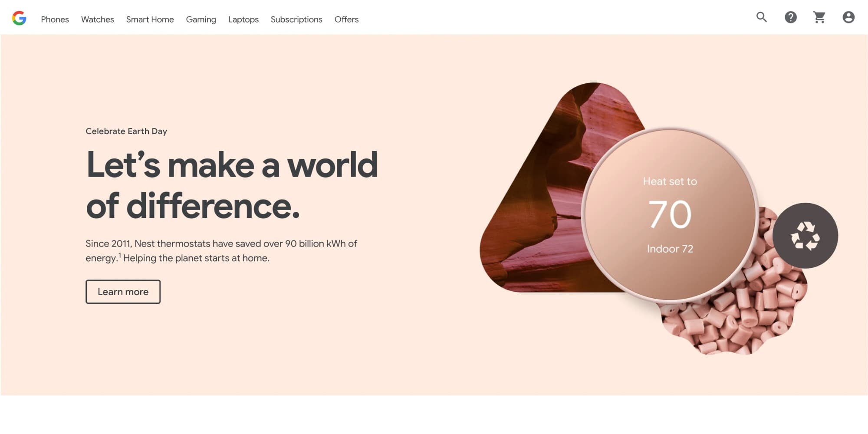Open the Smart Home menu
868x434 pixels.
point(150,20)
